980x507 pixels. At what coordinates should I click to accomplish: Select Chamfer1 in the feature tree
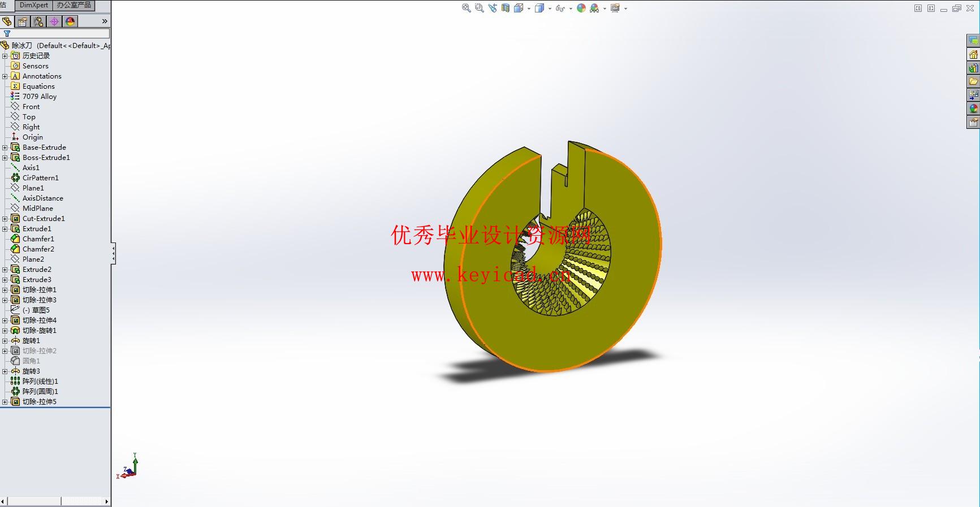38,239
